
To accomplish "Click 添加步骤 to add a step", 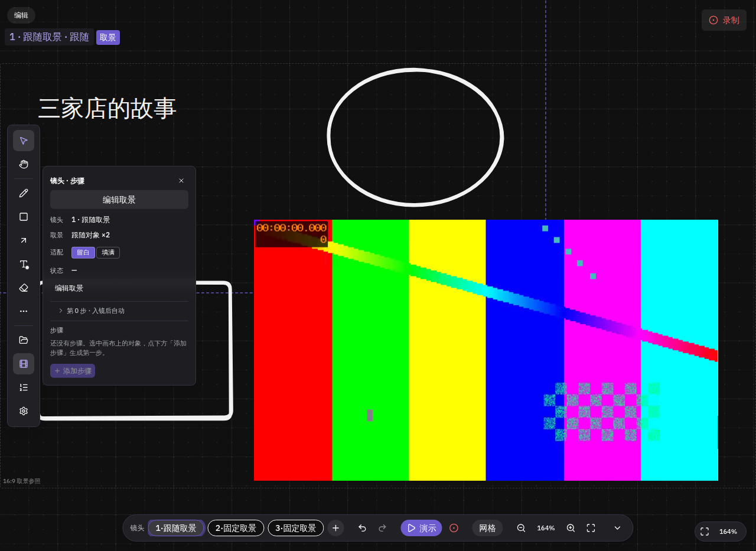I will [73, 371].
